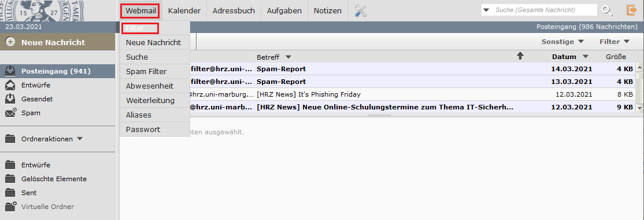This screenshot has height=220, width=644.
Task: Open the Posteingang inbox folder icon
Action: [x=10, y=71]
